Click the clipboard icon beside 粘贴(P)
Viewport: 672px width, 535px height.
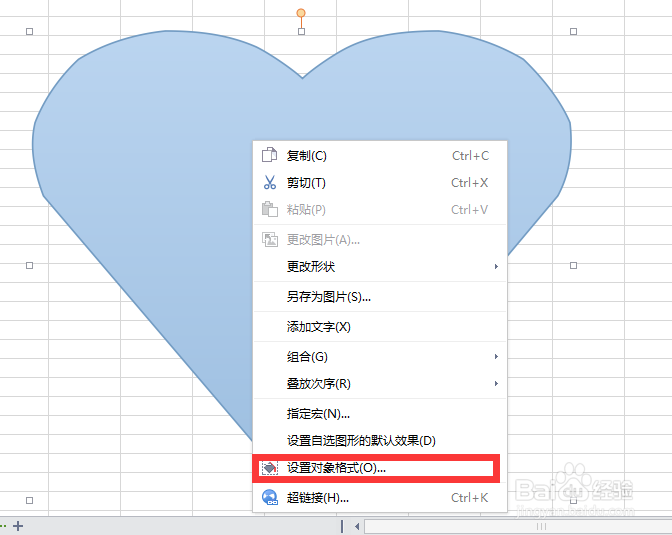coord(270,209)
